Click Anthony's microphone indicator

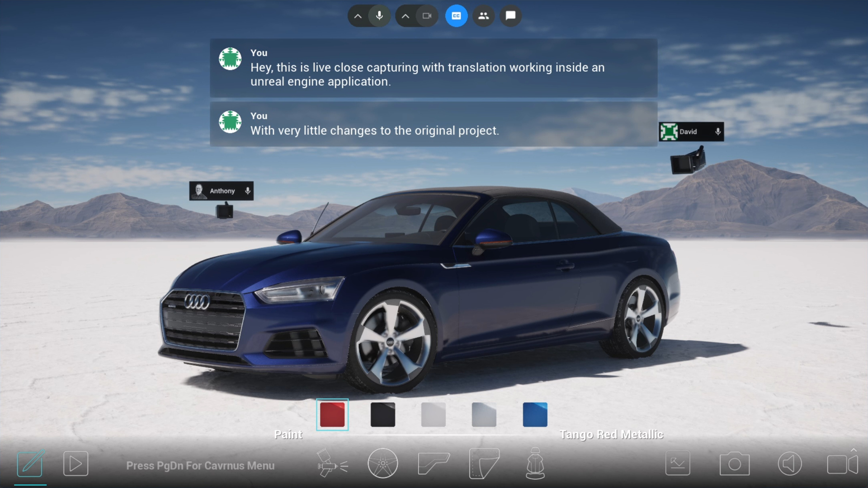tap(248, 191)
